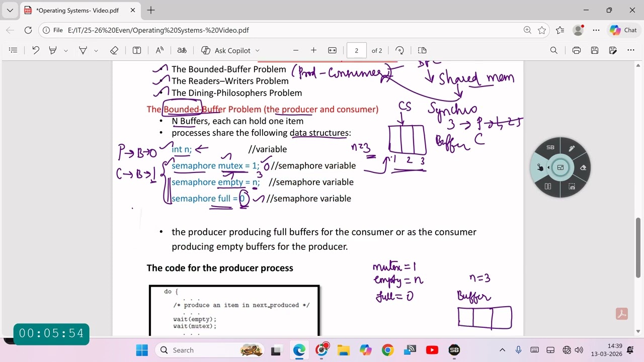Print the PDF document
Viewport: 644px width, 362px height.
pyautogui.click(x=577, y=50)
